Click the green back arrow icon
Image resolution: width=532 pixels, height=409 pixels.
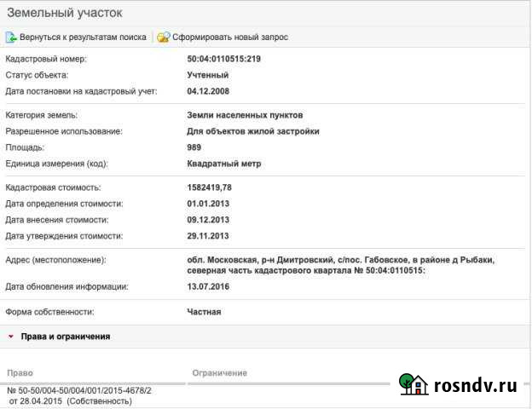pyautogui.click(x=11, y=37)
